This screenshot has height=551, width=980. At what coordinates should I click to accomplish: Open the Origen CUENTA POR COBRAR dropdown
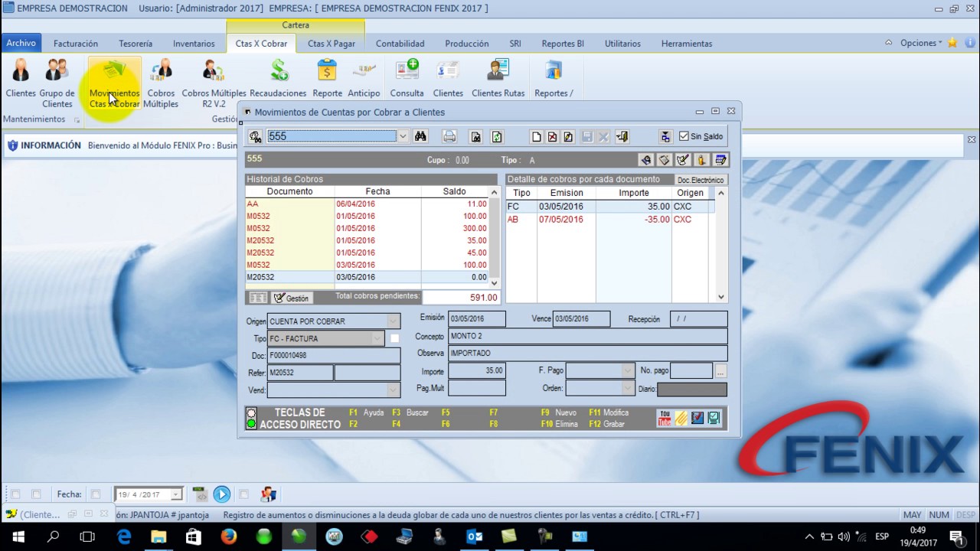(x=393, y=321)
